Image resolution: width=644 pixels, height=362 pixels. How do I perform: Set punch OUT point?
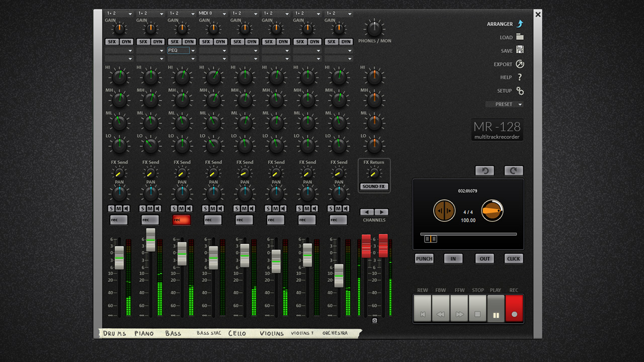pyautogui.click(x=485, y=259)
